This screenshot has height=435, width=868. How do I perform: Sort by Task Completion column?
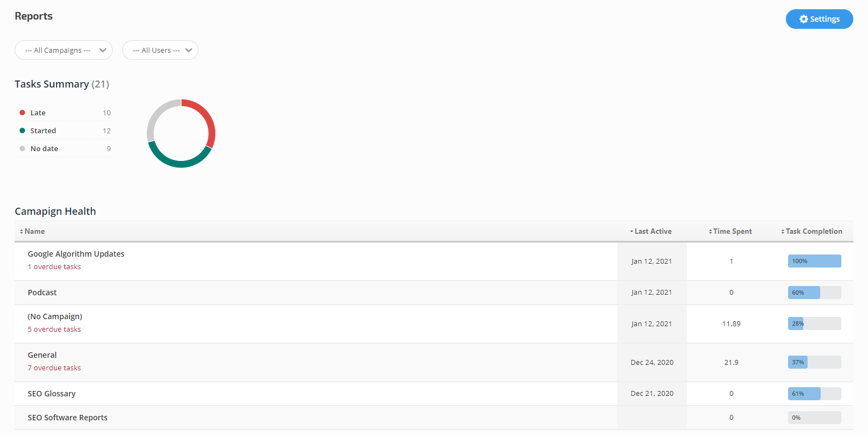[813, 231]
